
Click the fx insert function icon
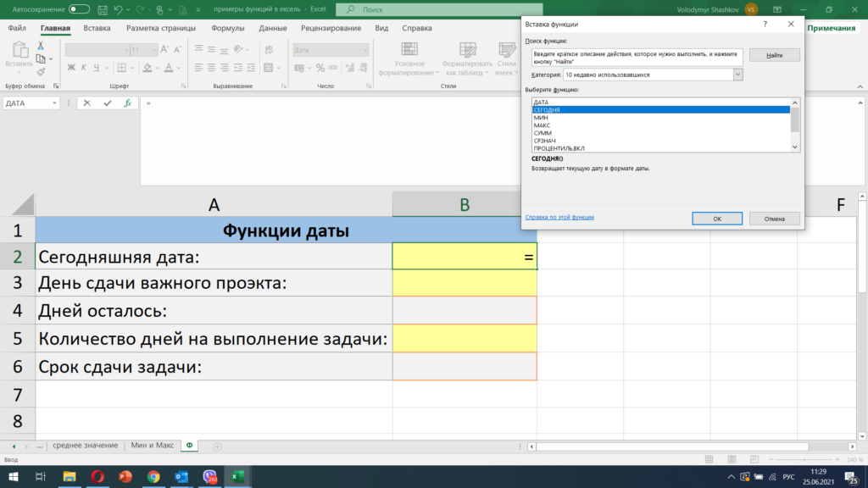pos(127,103)
